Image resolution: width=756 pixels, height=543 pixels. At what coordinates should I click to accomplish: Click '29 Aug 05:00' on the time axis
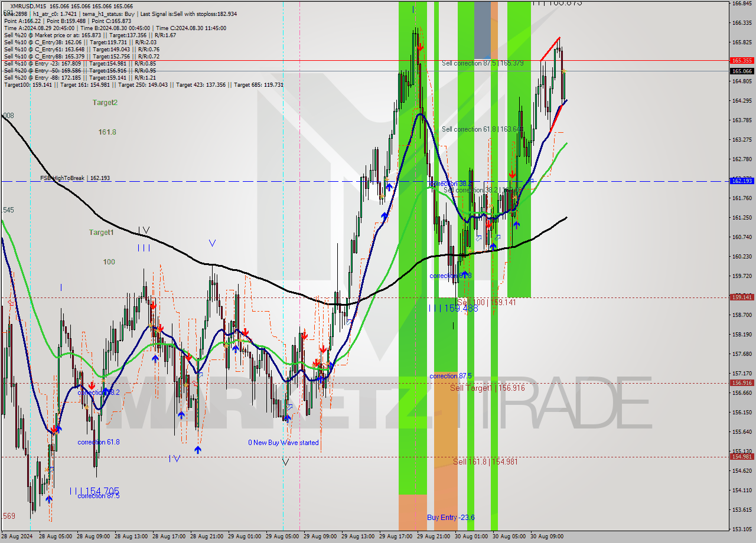282,537
